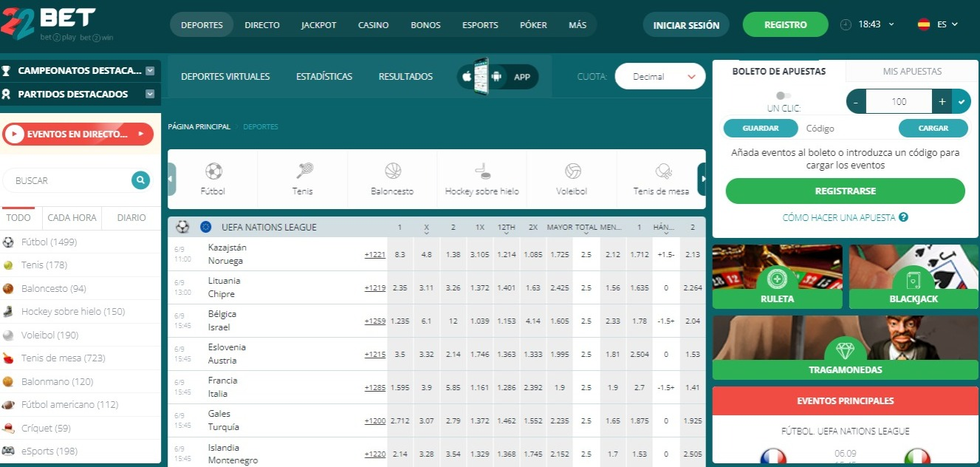Open Resultados link

pos(405,76)
